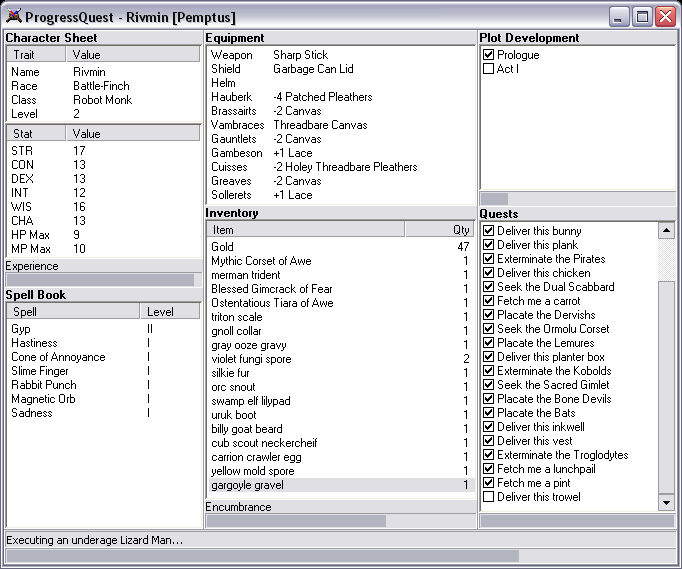
Task: Toggle the Placate the Bone Devils checkbox
Action: pos(488,399)
